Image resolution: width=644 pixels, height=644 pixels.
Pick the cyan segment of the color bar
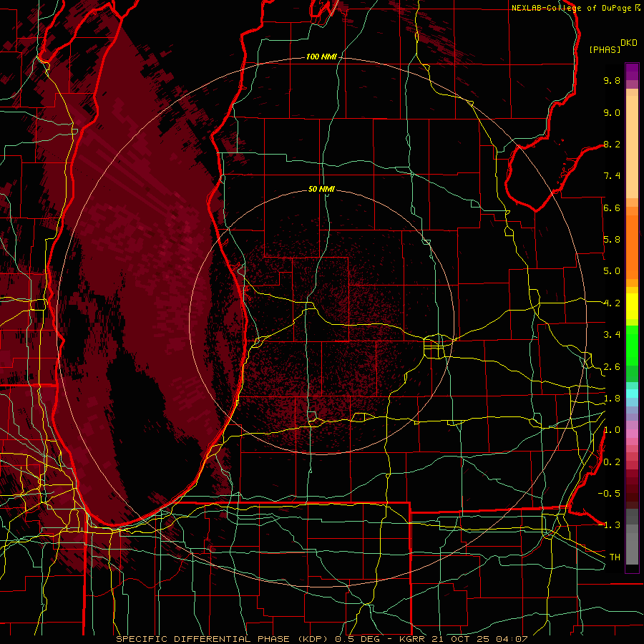[632, 394]
